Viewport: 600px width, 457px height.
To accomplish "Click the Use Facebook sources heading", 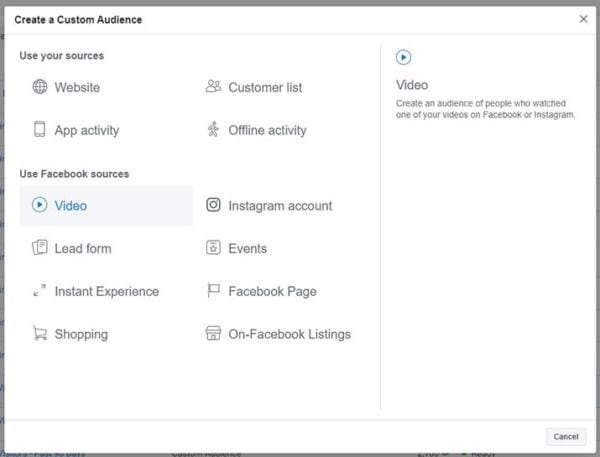I will coord(74,174).
